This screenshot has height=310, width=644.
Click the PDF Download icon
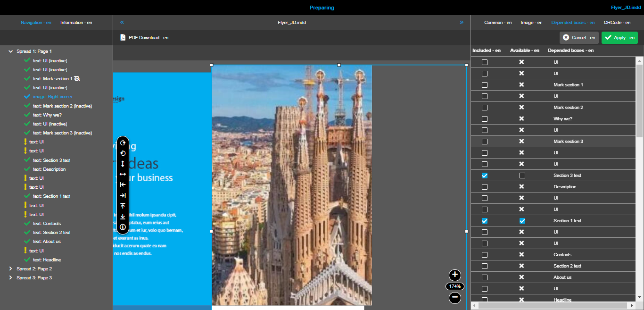(x=123, y=37)
